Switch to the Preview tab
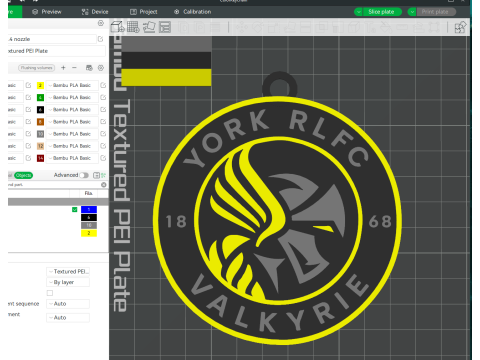 pyautogui.click(x=47, y=12)
